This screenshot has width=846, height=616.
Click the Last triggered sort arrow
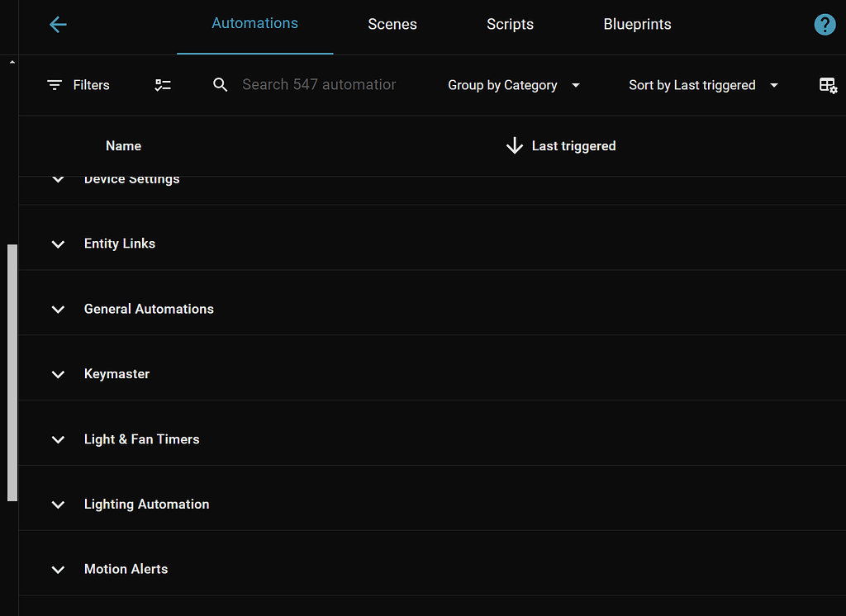pos(515,146)
